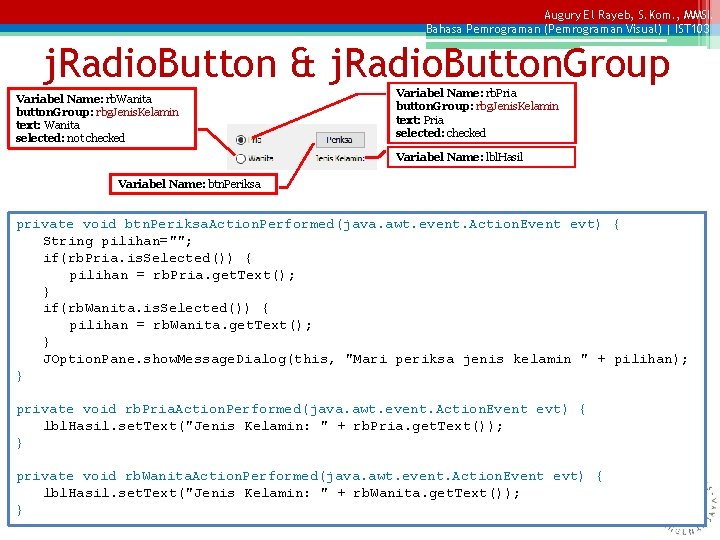The height and width of the screenshot is (540, 720).
Task: Click the text 'selected: not checked'
Action: (70, 138)
